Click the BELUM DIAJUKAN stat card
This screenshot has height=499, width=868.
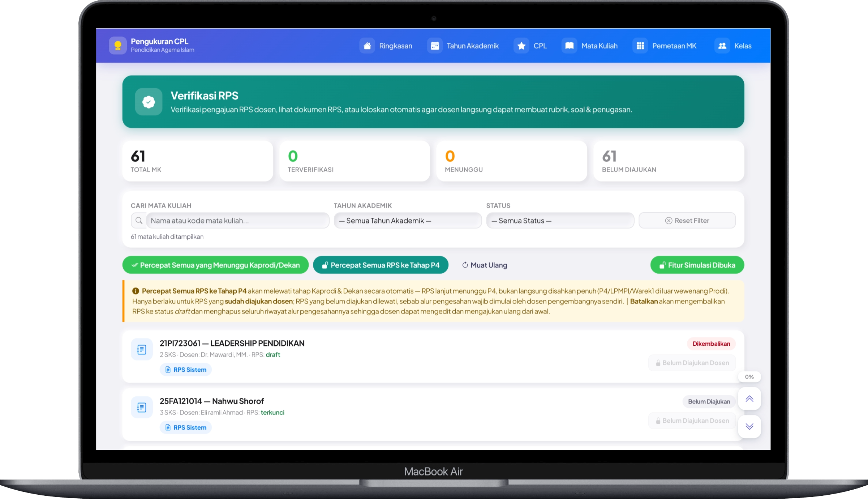669,161
